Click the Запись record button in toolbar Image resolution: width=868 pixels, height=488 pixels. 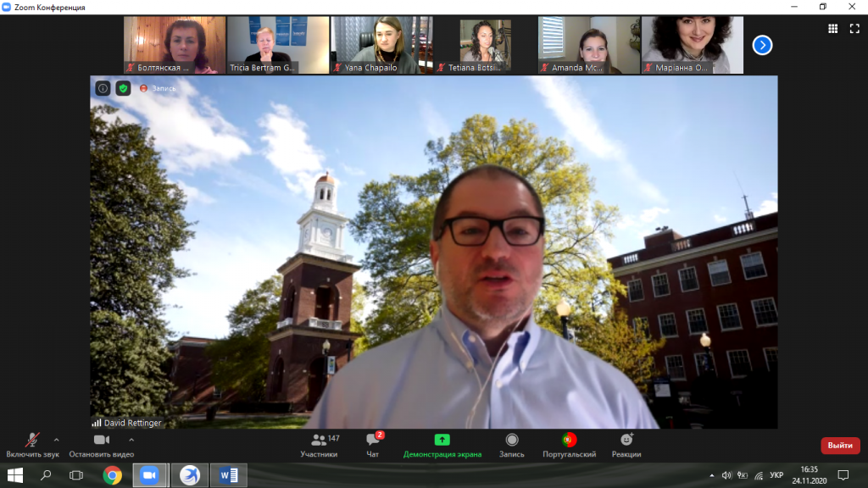coord(511,446)
